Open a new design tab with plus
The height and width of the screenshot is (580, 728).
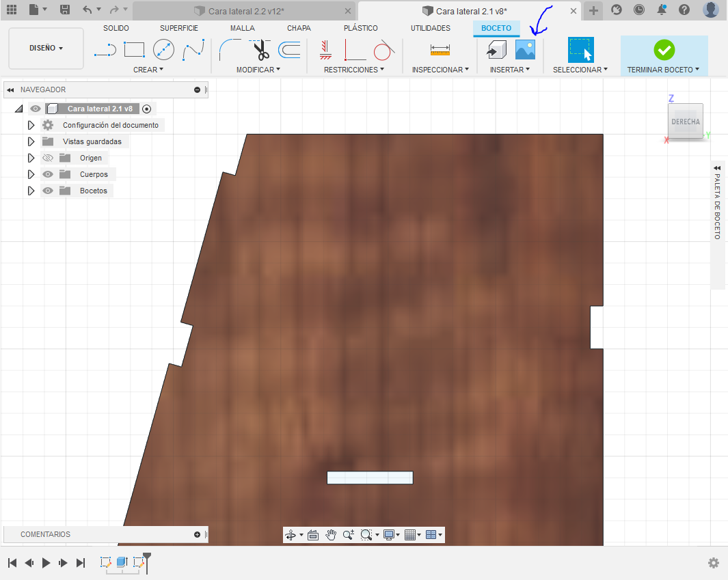click(593, 10)
